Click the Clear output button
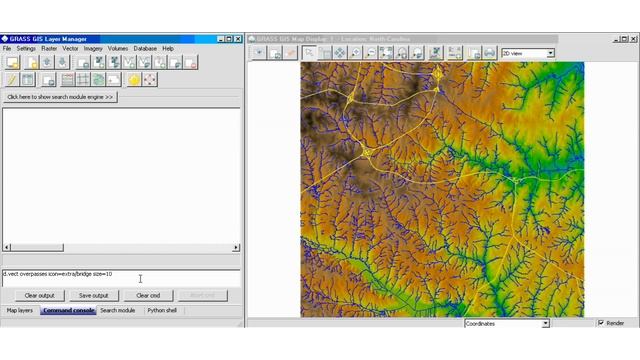640x360 pixels. 39,295
